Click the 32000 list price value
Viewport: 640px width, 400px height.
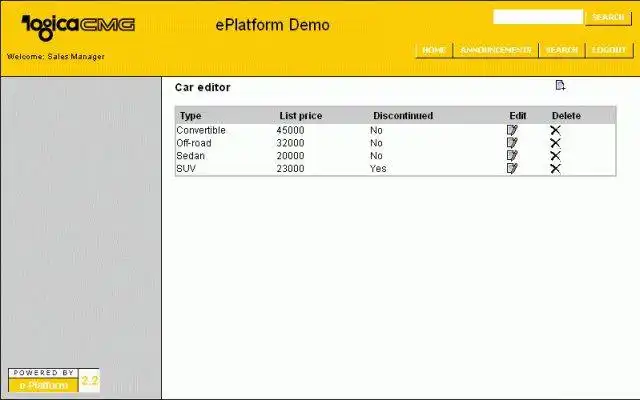[x=290, y=143]
